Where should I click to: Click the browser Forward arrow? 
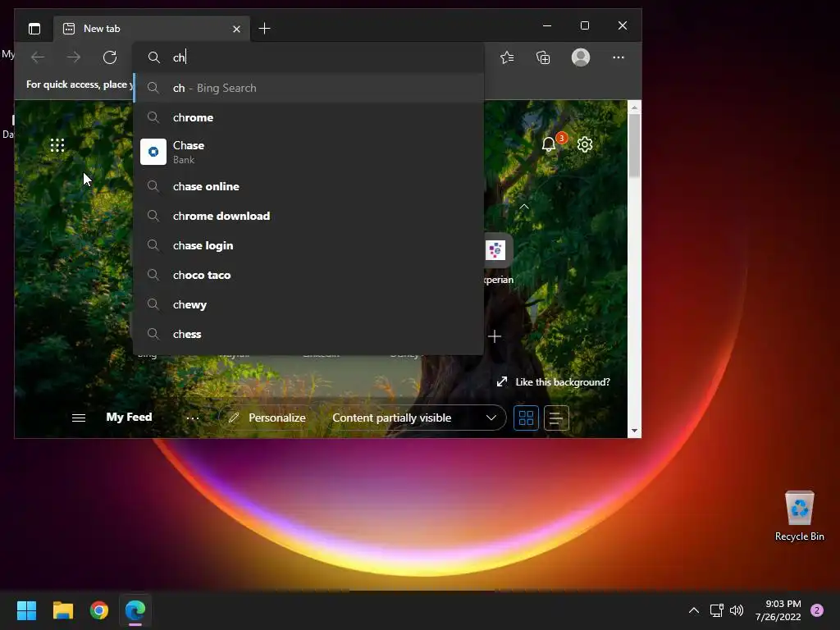click(x=73, y=57)
